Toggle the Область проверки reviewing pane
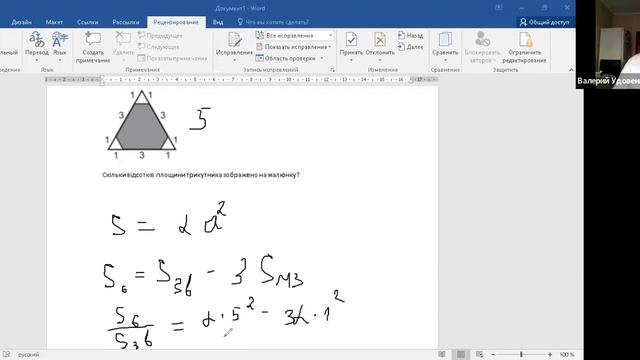Image resolution: width=640 pixels, height=360 pixels. 285,58
